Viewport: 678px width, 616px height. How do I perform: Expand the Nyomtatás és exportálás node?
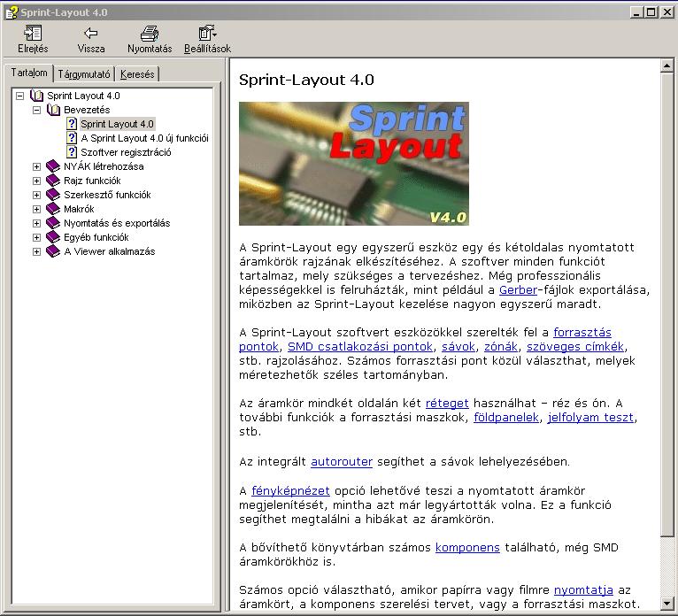coord(37,224)
